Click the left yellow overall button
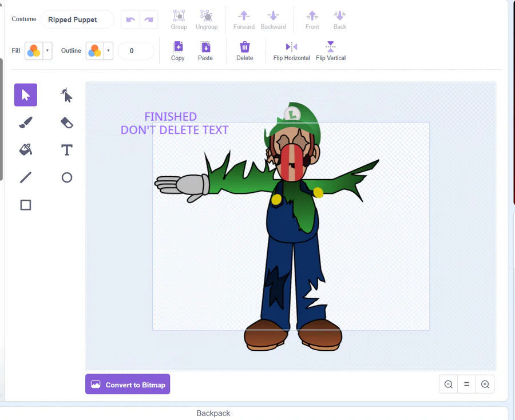This screenshot has width=515, height=420. coord(276,199)
